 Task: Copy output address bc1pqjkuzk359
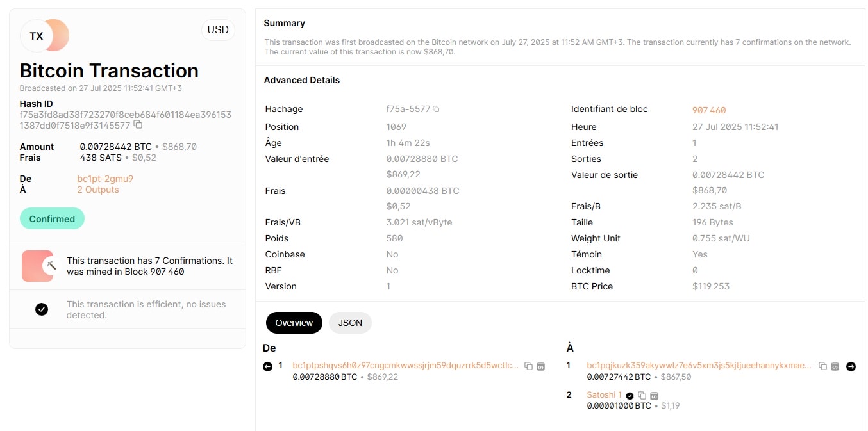click(x=822, y=366)
